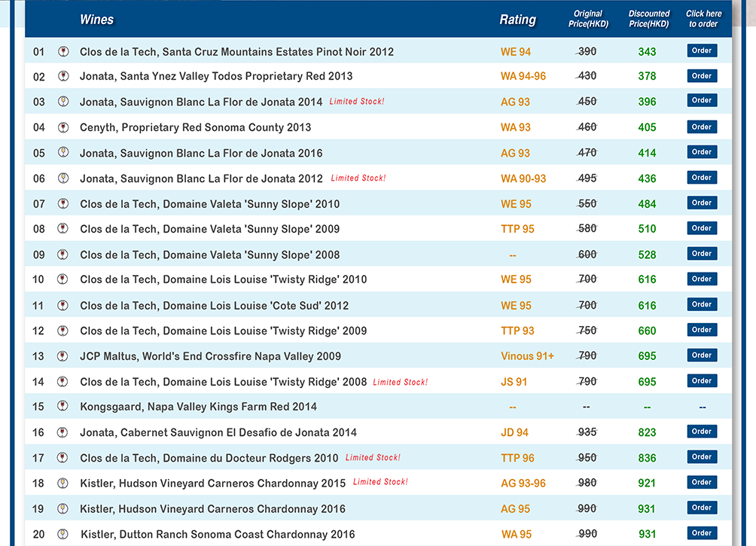Click red wine icon for 'Twisty Ridge' 2009
Screen dimensions: 756x546
(62, 331)
